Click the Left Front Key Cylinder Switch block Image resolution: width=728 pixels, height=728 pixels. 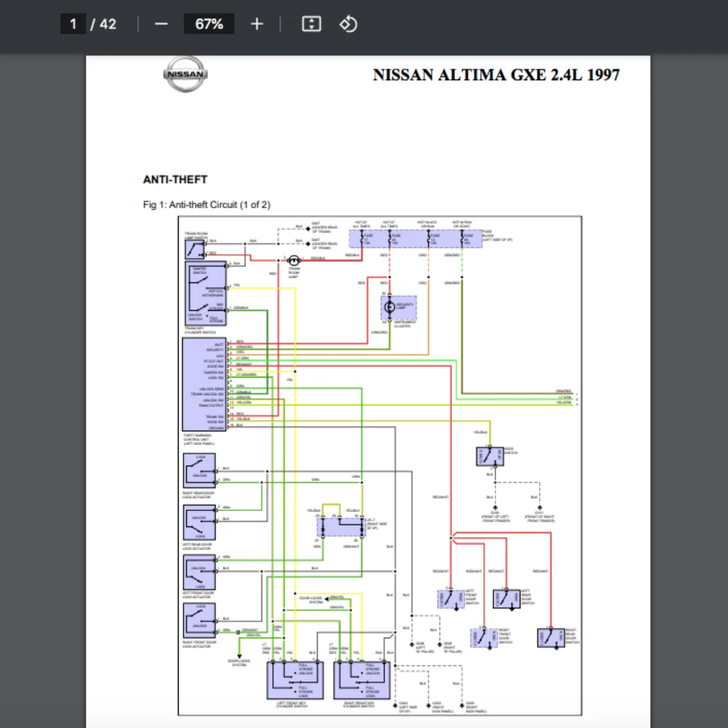[295, 680]
